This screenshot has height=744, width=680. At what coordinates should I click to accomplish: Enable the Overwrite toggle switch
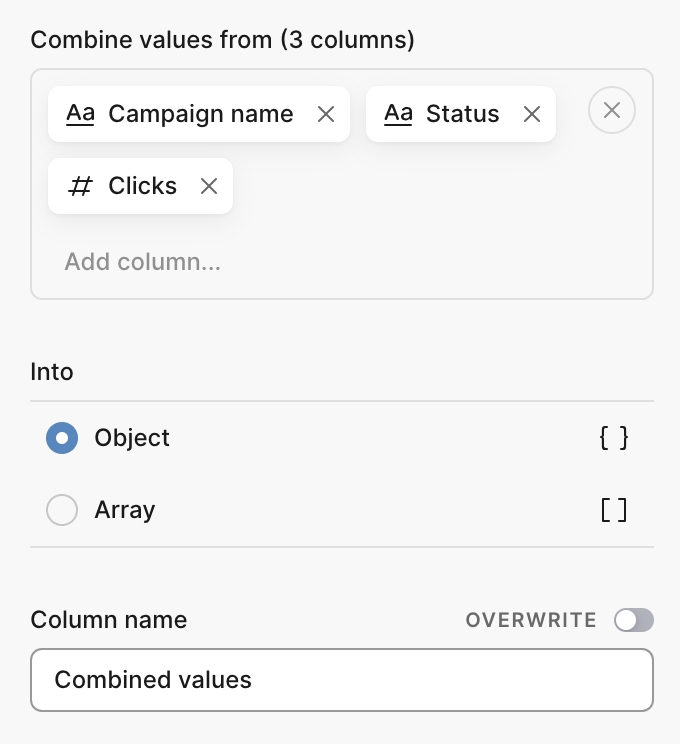click(x=634, y=620)
